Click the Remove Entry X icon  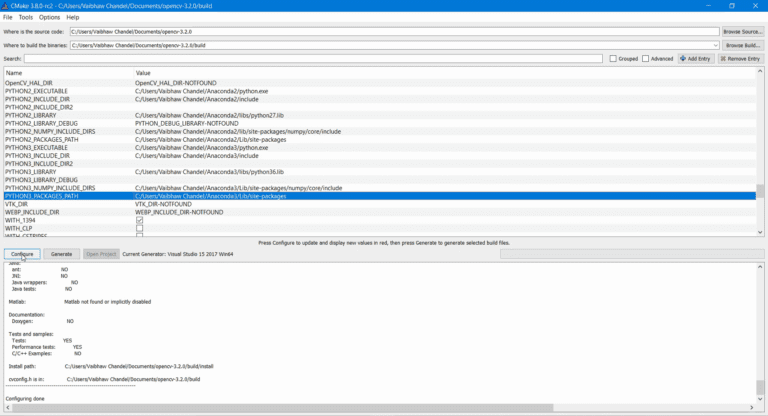[724, 59]
